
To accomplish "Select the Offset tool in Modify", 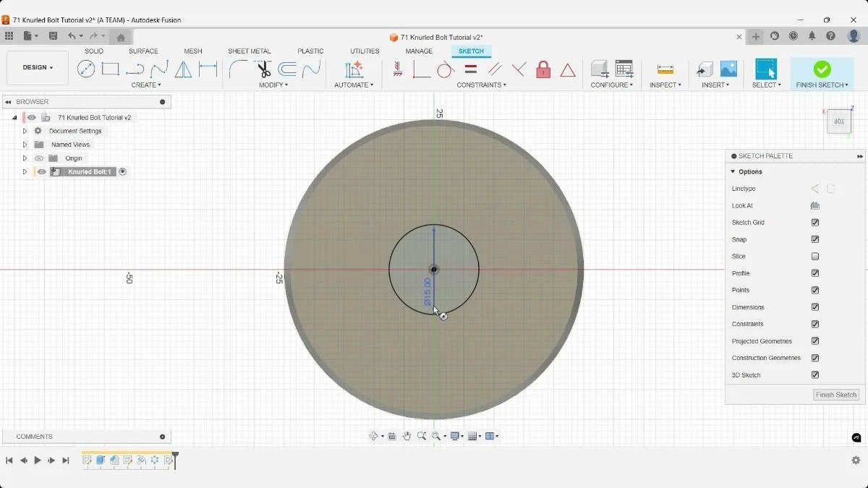I will coord(287,69).
